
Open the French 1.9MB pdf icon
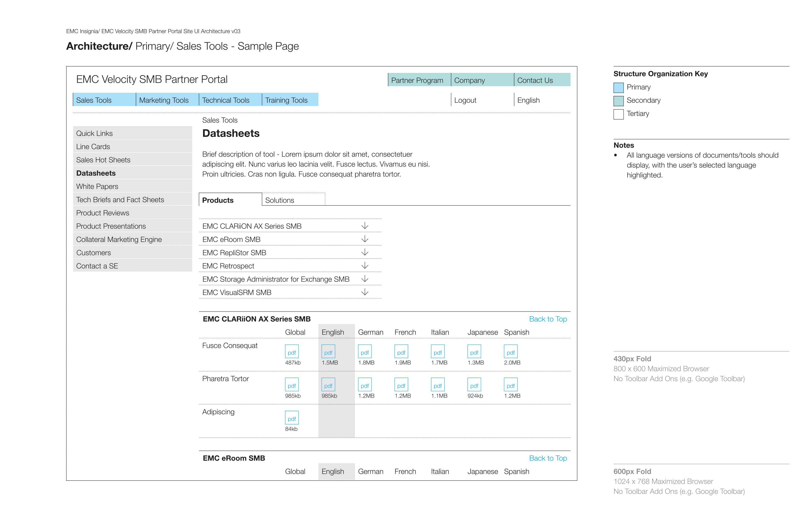pos(401,352)
